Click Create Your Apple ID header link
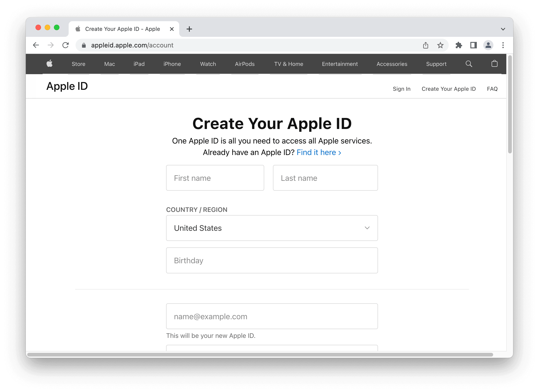The image size is (539, 392). (x=449, y=89)
